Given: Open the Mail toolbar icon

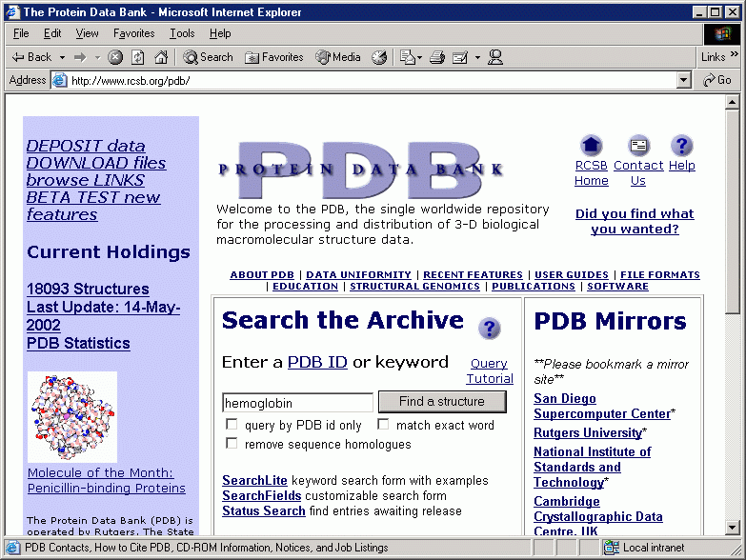Looking at the screenshot, I should [x=407, y=57].
